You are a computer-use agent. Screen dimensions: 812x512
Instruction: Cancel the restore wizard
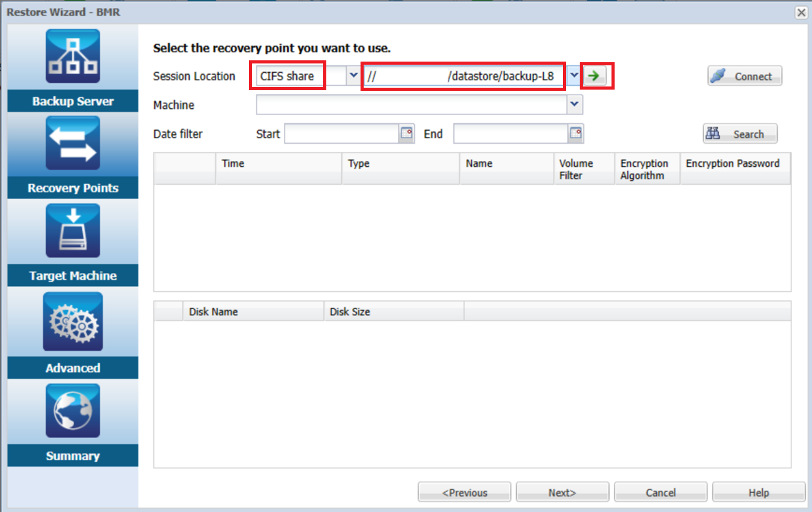tap(661, 493)
